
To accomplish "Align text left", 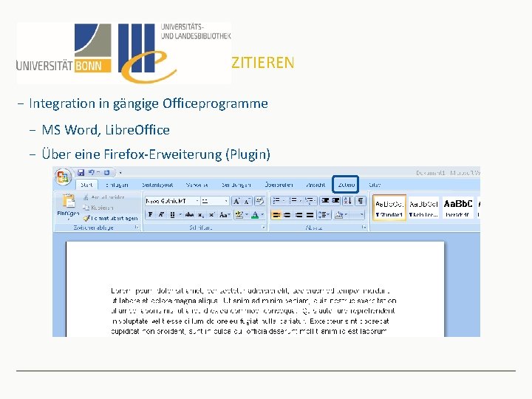I will [x=276, y=215].
